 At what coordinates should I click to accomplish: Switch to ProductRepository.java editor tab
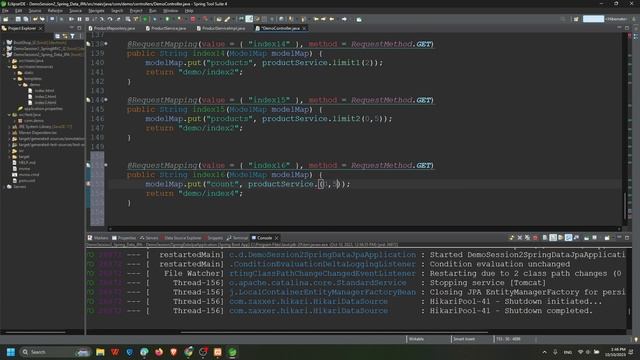click(x=112, y=28)
